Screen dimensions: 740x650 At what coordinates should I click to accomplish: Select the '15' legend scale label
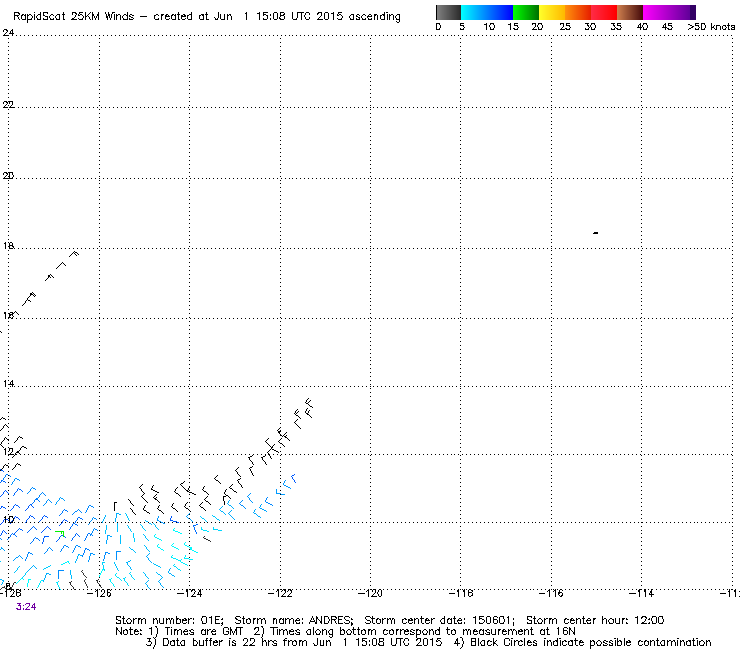coord(513,27)
